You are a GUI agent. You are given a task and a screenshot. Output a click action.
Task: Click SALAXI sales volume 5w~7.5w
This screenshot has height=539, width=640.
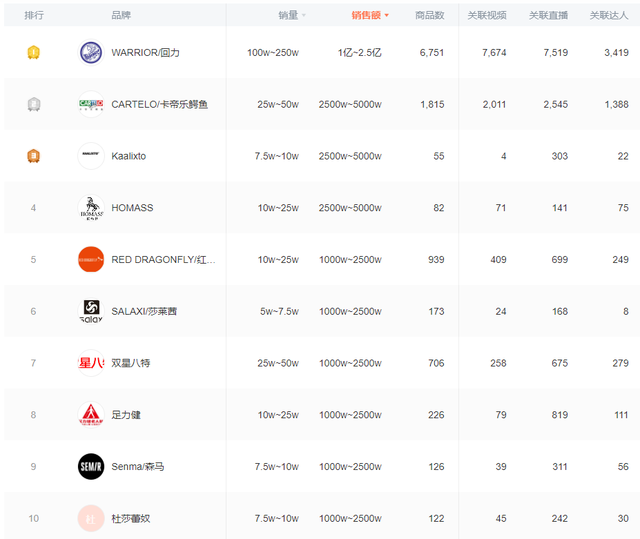click(280, 311)
